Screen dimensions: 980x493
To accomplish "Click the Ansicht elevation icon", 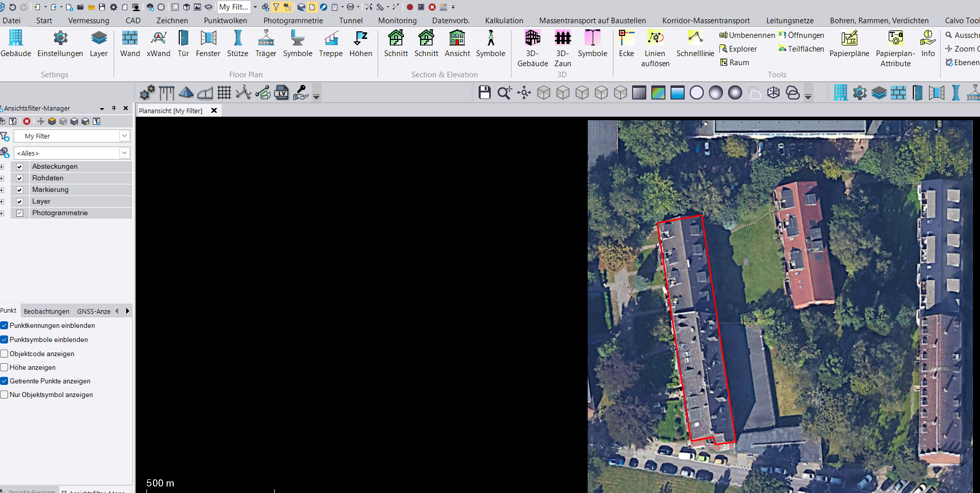I will pos(457,43).
